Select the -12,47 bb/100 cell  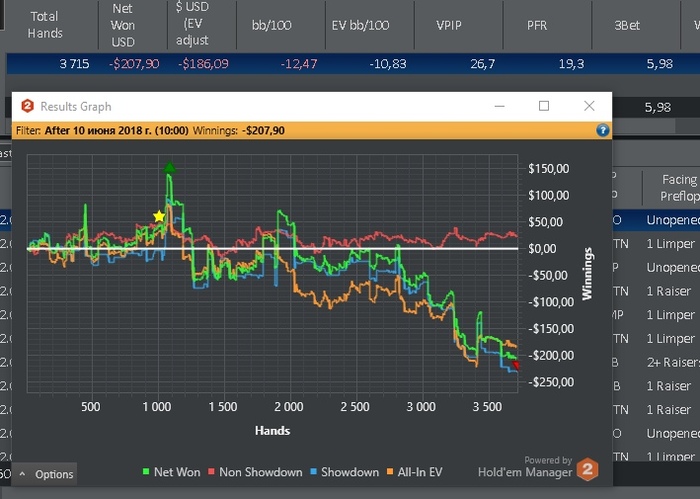(x=299, y=64)
